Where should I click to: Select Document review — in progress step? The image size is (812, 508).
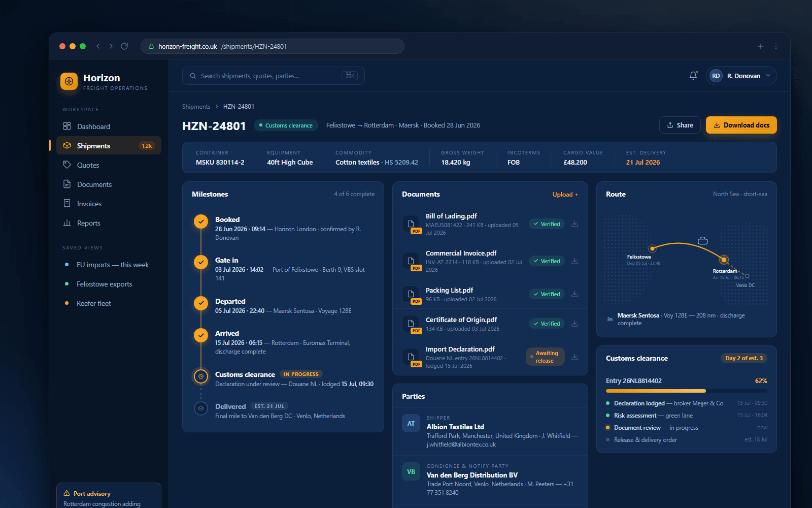pyautogui.click(x=687, y=428)
